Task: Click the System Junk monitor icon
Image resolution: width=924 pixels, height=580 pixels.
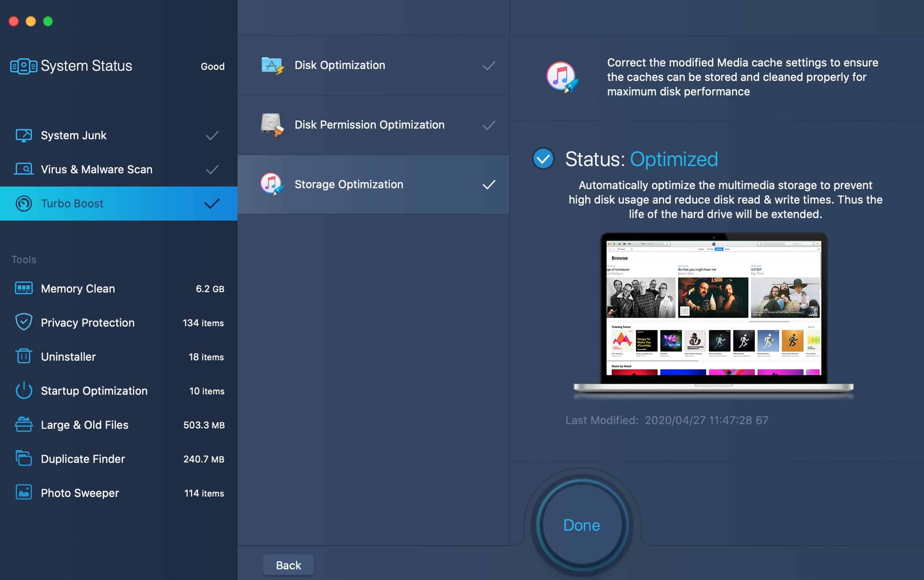Action: click(24, 135)
